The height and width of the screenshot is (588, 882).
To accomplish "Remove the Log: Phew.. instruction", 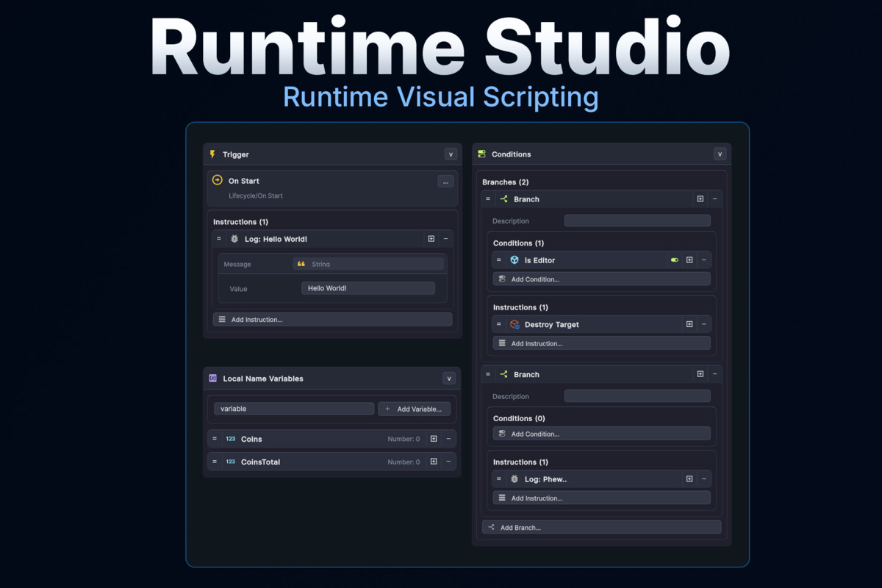I will coord(703,479).
